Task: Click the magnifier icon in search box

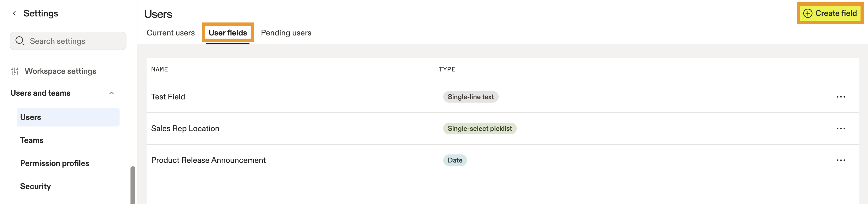Action: [x=20, y=41]
